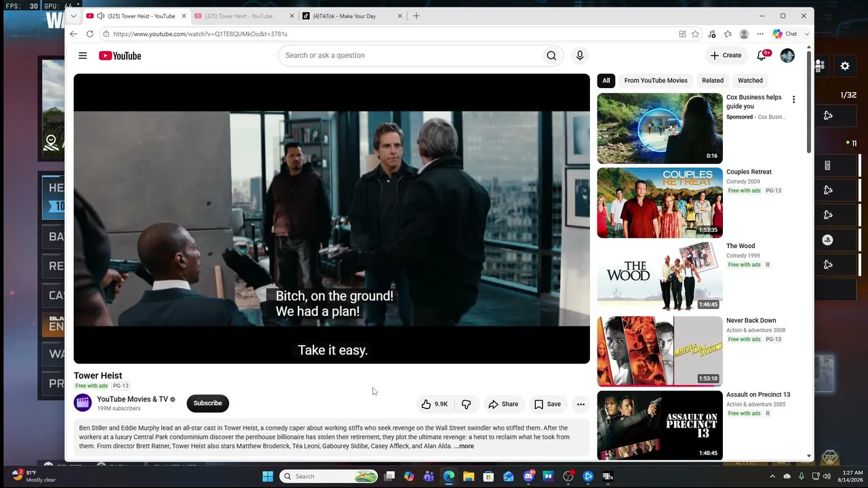Select the From YouTube Movies chip
868x488 pixels.
(656, 81)
